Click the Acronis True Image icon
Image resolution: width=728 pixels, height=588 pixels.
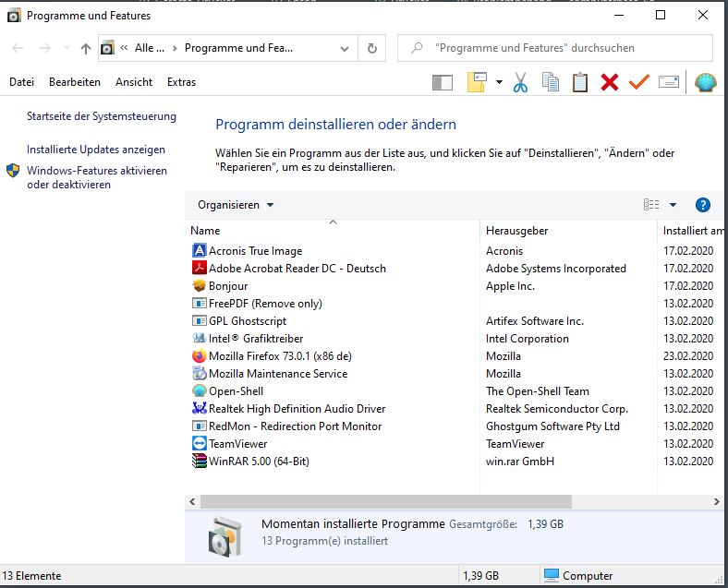(x=200, y=250)
